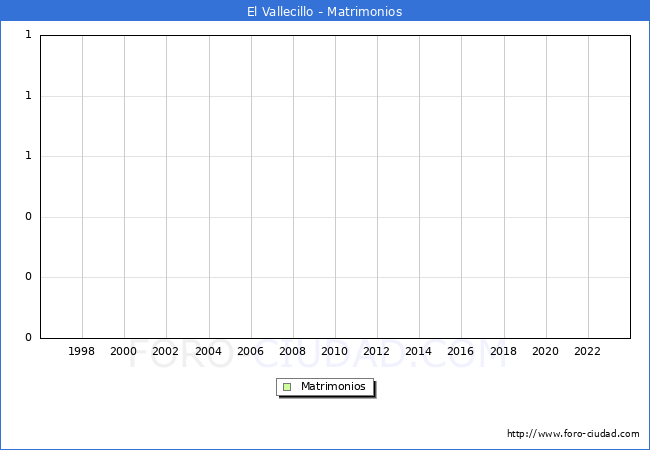Click the 2020 x-axis year label
The image size is (650, 450).
546,352
